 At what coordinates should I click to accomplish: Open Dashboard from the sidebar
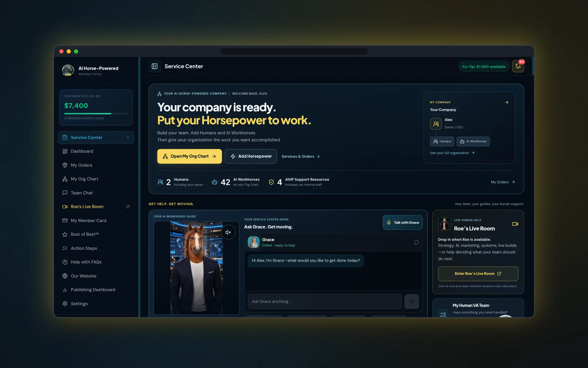96,151
